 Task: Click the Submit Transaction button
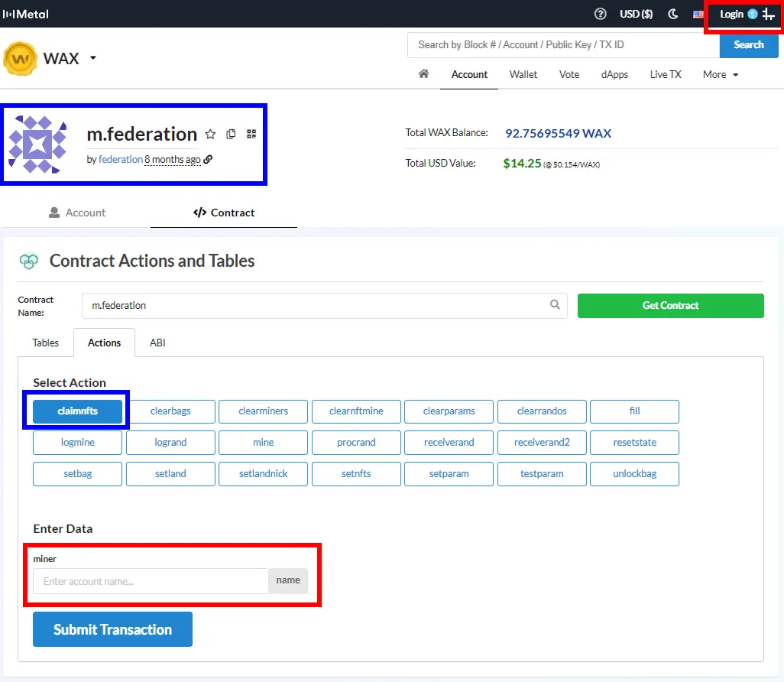(x=112, y=629)
